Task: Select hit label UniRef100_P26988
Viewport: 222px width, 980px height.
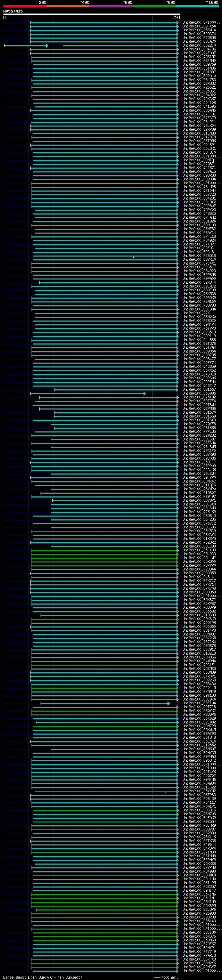Action: 199,913
